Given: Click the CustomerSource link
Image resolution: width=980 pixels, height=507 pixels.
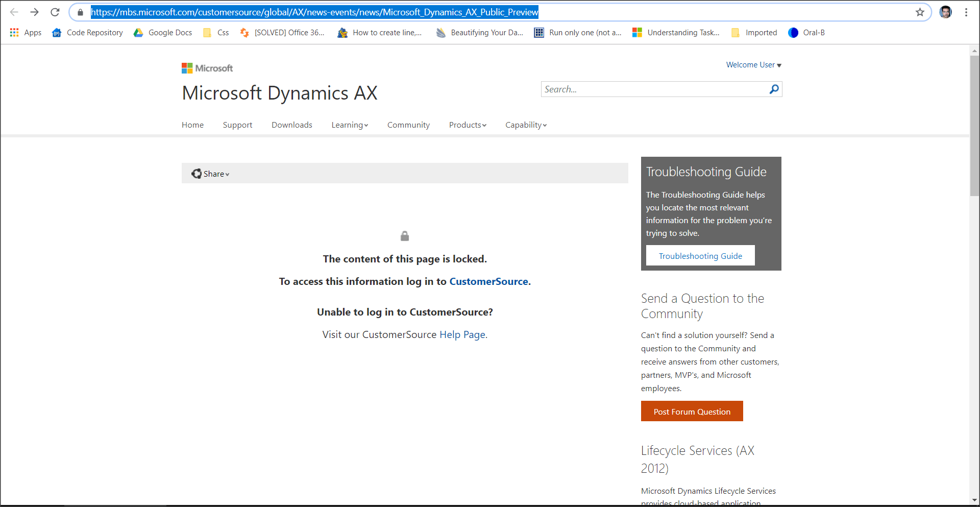Looking at the screenshot, I should pyautogui.click(x=488, y=281).
